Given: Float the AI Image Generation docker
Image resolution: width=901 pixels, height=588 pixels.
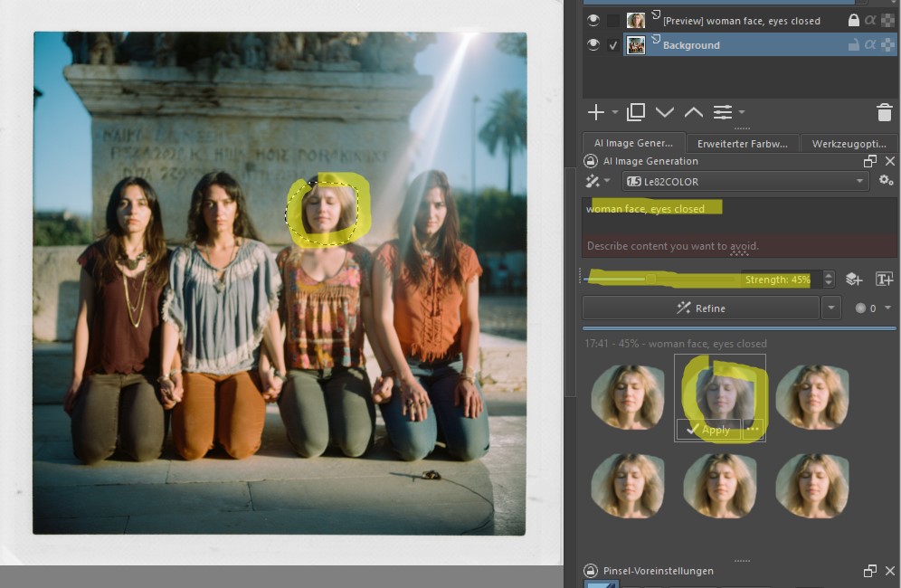Looking at the screenshot, I should 870,161.
